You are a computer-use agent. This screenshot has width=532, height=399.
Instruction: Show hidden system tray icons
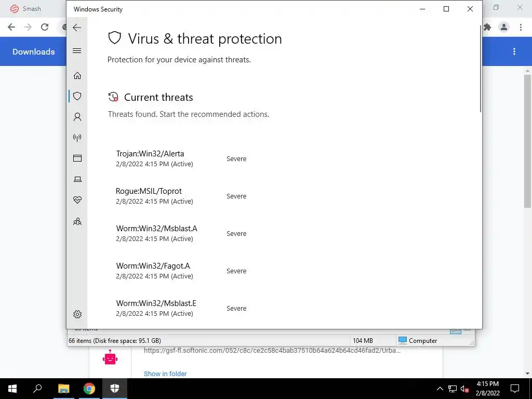[x=440, y=389]
